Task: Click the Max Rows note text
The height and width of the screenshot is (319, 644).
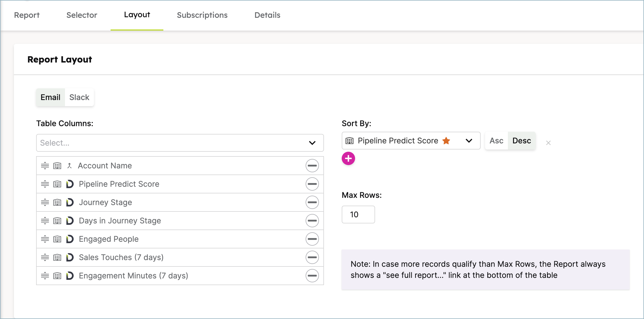Action: [478, 270]
